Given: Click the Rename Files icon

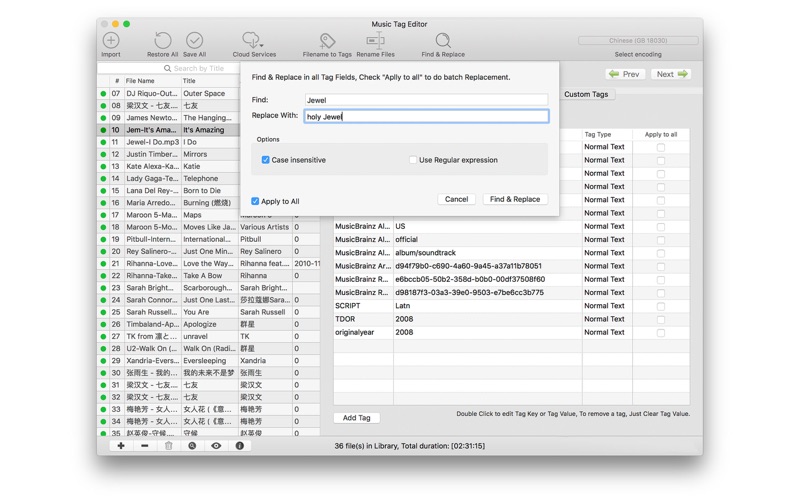Looking at the screenshot, I should pyautogui.click(x=375, y=41).
